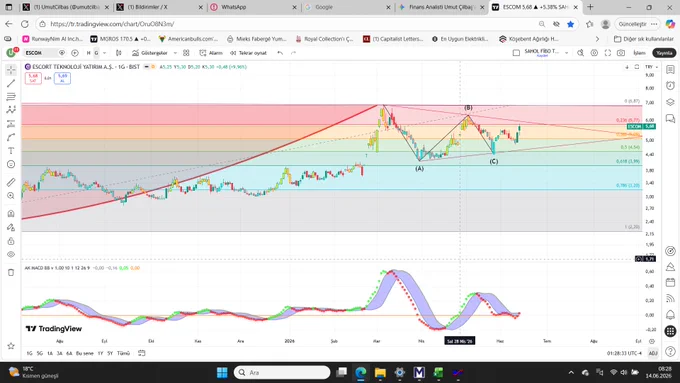680x383 pixels.
Task: Toggle lock all drawings
Action: click(11, 241)
